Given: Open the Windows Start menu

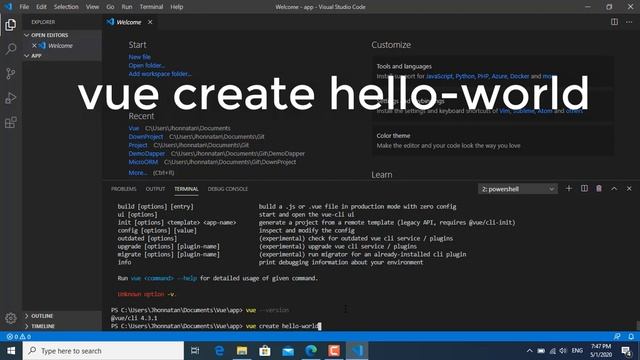Looking at the screenshot, I should coord(11,351).
